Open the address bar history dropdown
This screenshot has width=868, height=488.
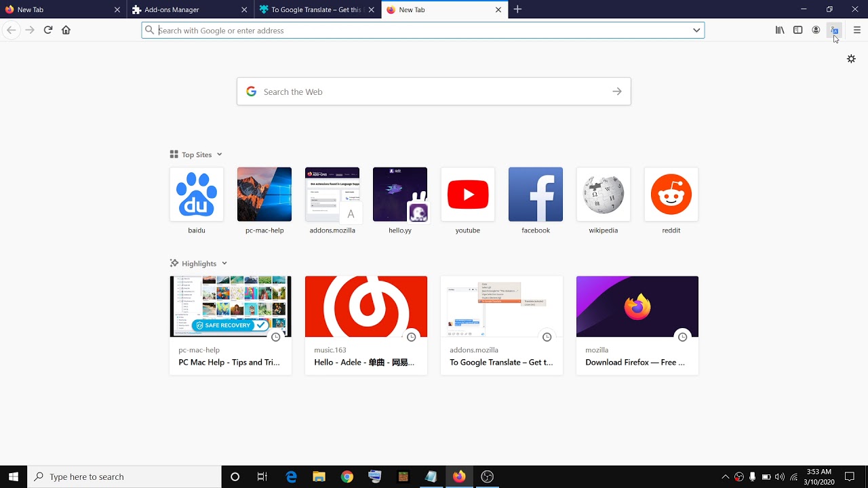(x=696, y=30)
